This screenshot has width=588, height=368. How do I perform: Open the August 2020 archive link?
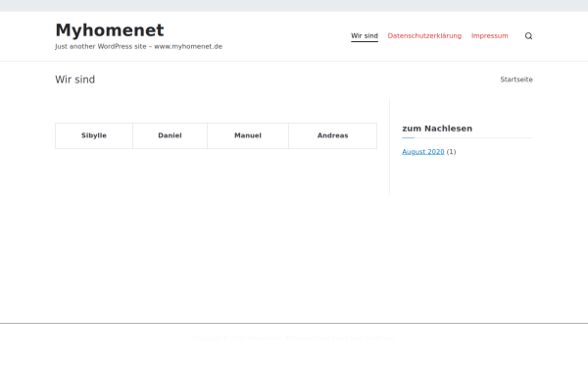(x=423, y=152)
